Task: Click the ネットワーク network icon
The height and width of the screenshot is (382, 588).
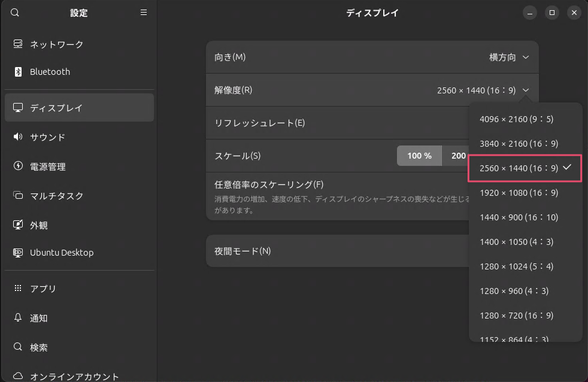Action: click(18, 44)
